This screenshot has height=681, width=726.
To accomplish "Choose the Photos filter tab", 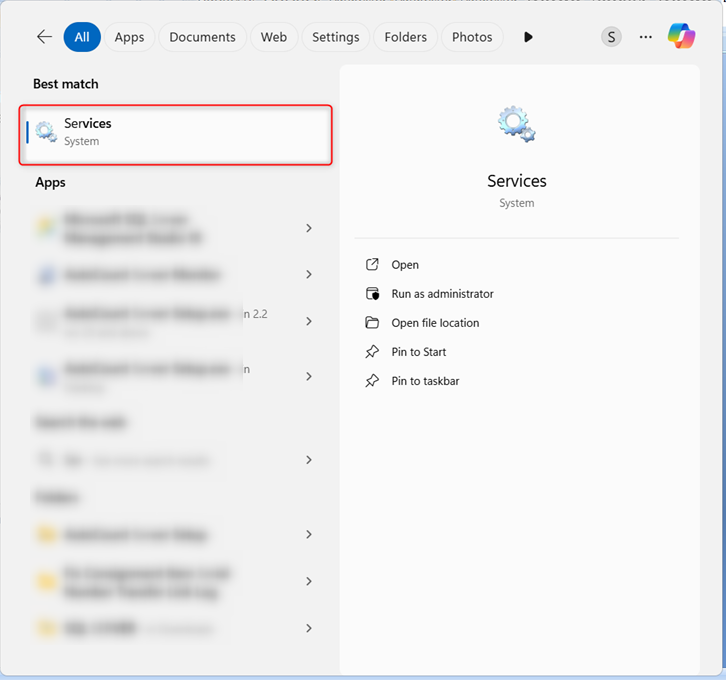I will click(472, 37).
